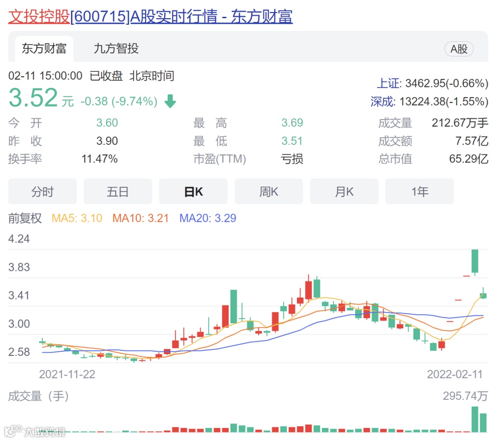Image resolution: width=504 pixels, height=441 pixels.
Task: Click the 今开 value 3.60
Action: [x=107, y=122]
